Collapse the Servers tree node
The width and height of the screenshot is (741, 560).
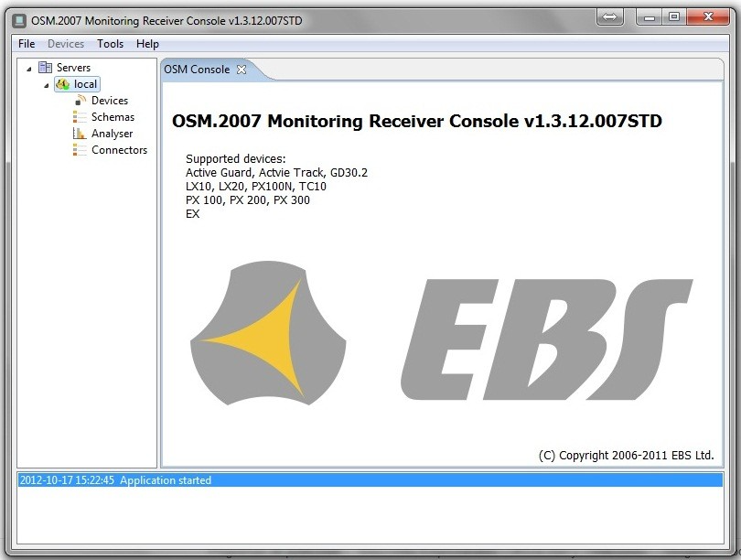pos(29,69)
